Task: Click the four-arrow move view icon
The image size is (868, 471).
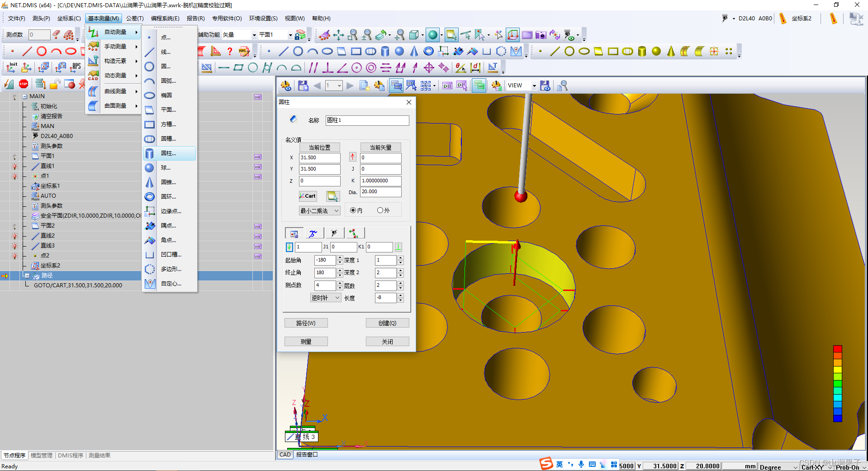Action: pyautogui.click(x=338, y=35)
